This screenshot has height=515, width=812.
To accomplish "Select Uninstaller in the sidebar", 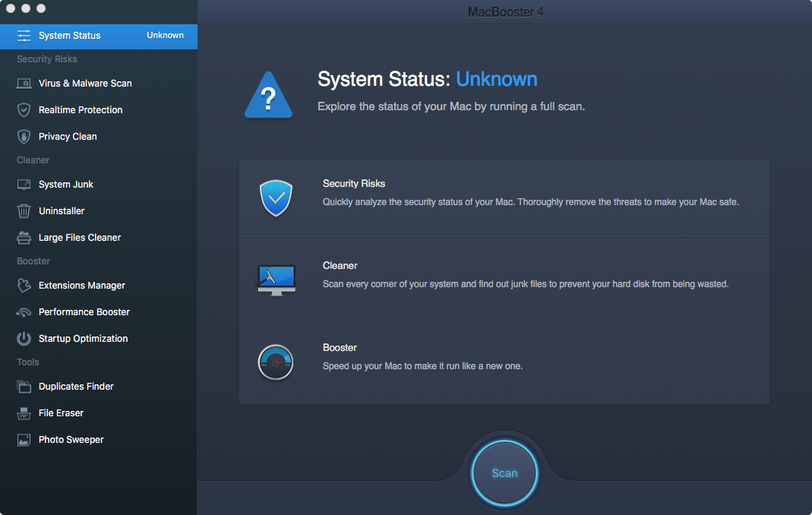I will (99, 211).
